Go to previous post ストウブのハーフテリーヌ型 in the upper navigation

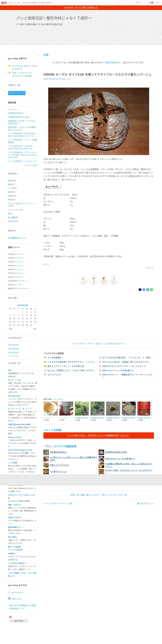pos(86,344)
